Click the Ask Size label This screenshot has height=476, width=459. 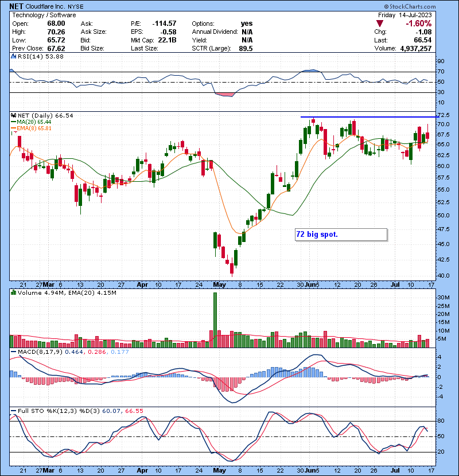point(94,32)
